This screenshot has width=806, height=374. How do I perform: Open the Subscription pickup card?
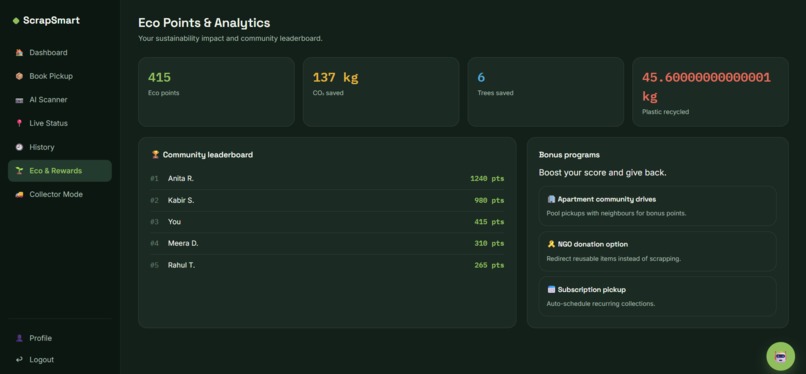point(657,296)
